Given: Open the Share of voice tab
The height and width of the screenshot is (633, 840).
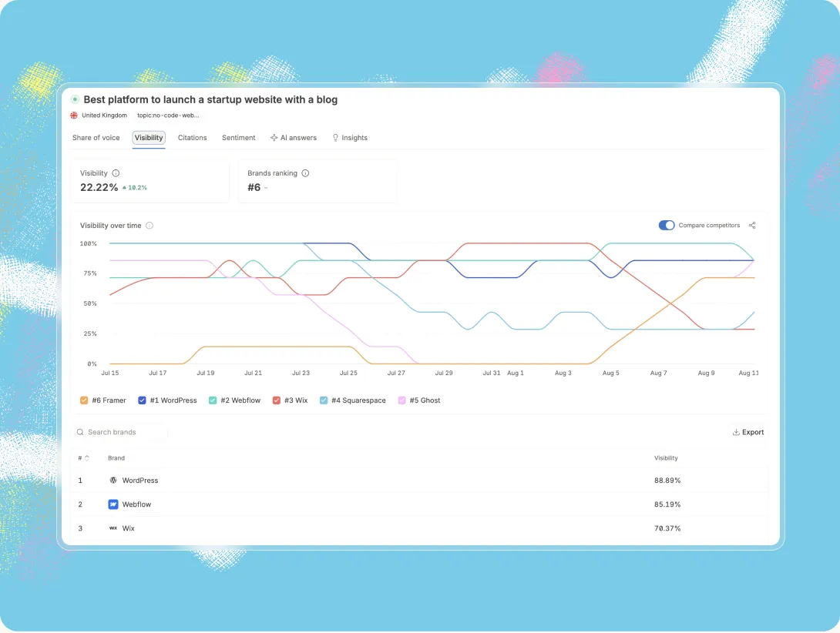Looking at the screenshot, I should click(96, 138).
